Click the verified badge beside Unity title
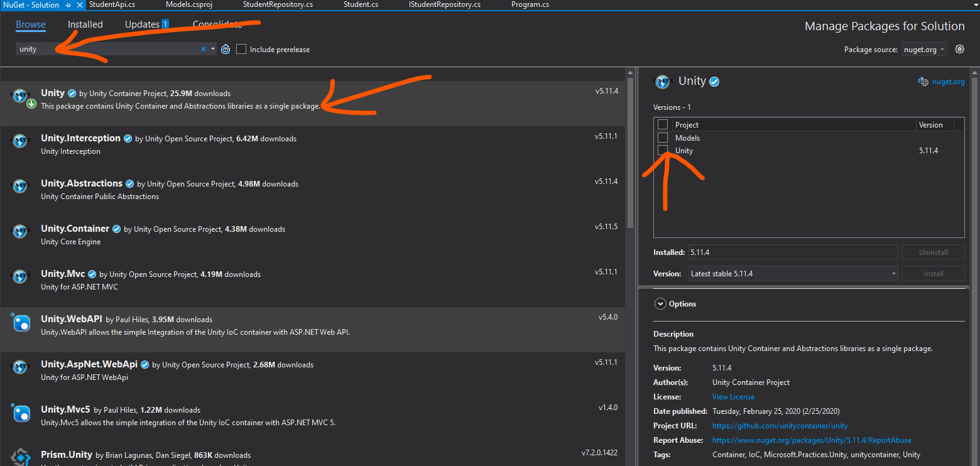The width and height of the screenshot is (980, 466). pos(715,82)
